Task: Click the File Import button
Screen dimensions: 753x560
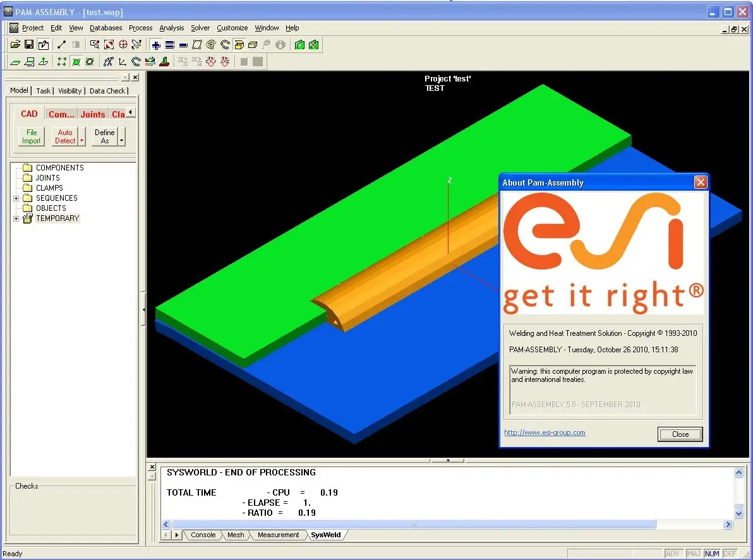Action: (31, 137)
